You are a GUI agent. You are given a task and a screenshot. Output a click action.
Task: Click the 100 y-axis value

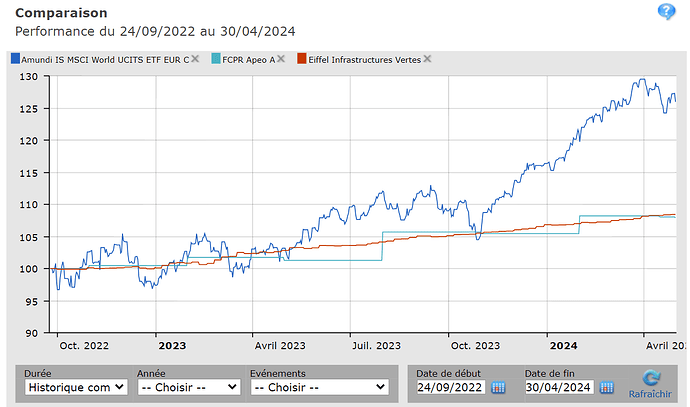28,269
